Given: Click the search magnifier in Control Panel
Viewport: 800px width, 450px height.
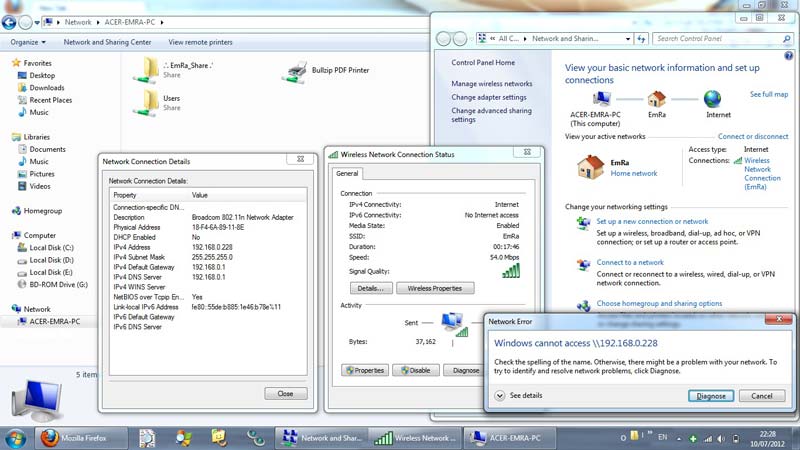Looking at the screenshot, I should (x=786, y=39).
